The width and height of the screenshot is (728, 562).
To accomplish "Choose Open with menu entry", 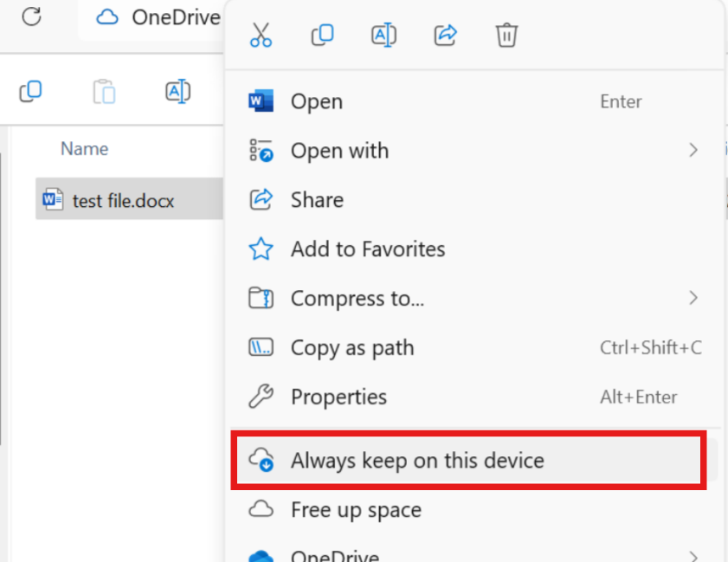I will point(474,151).
